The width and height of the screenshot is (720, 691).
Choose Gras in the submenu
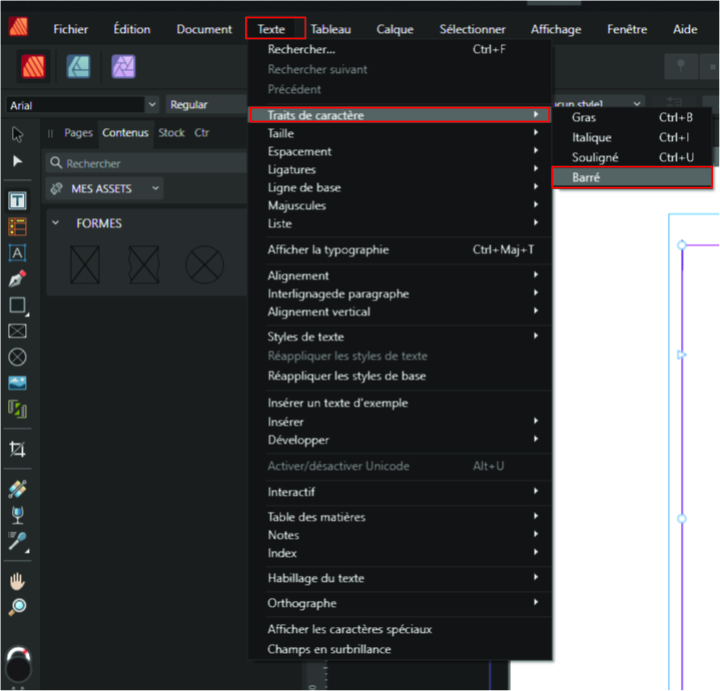pyautogui.click(x=632, y=118)
